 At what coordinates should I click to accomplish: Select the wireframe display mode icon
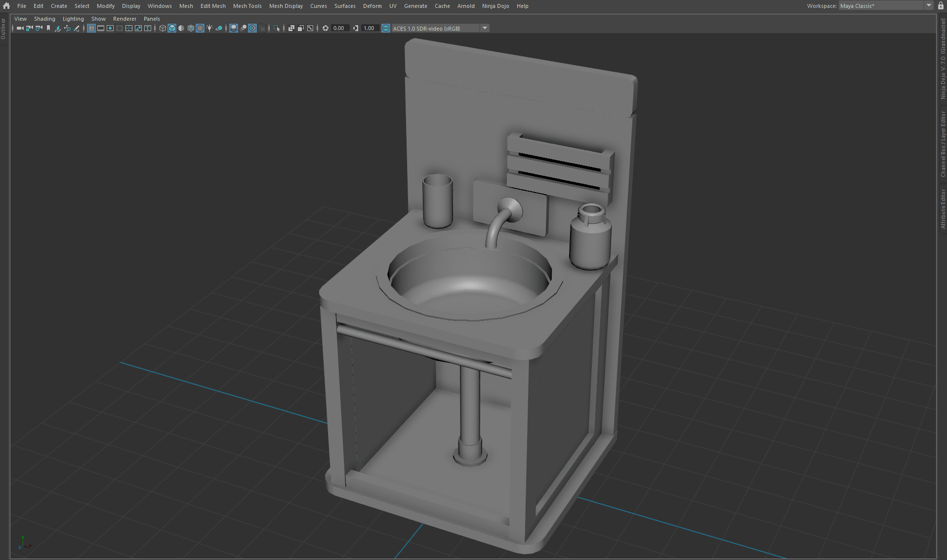coord(163,28)
